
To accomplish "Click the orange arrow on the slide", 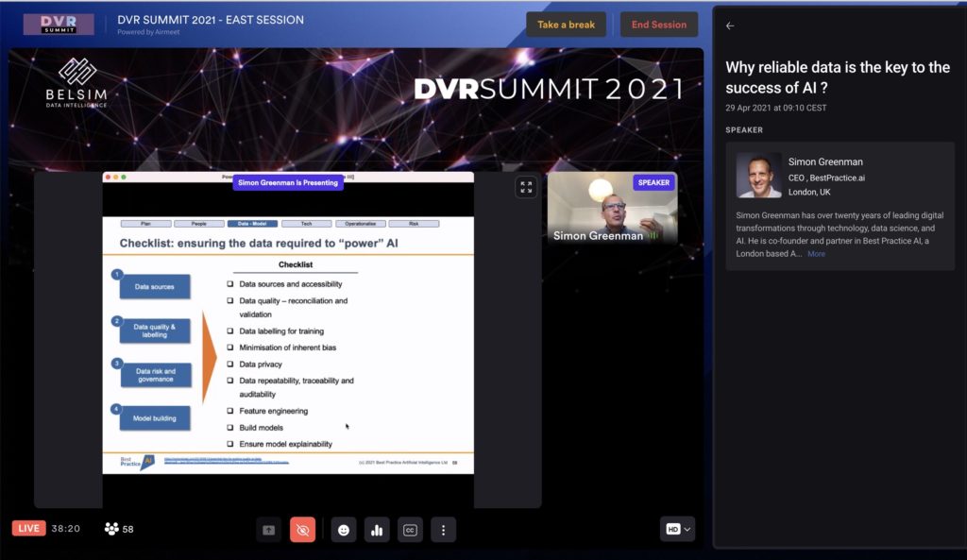I will pyautogui.click(x=209, y=356).
